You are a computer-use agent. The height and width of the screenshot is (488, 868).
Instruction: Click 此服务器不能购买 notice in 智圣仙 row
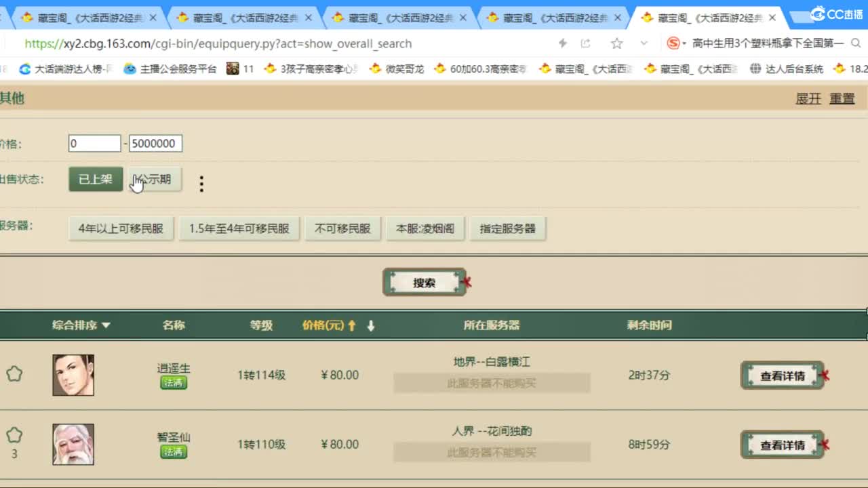point(492,452)
